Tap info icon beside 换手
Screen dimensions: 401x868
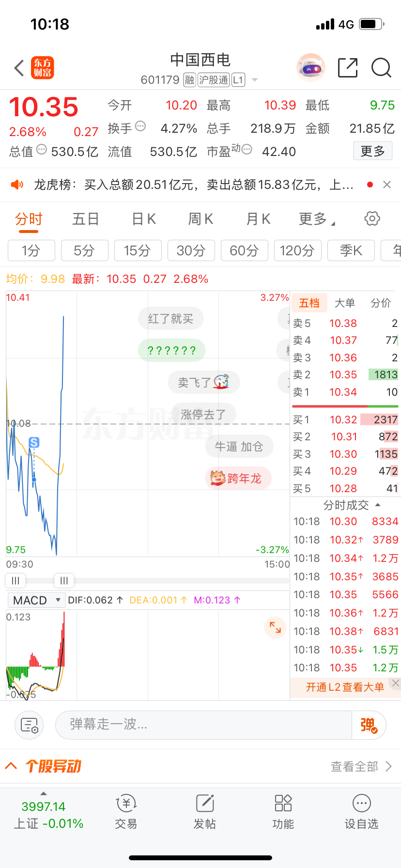tap(140, 126)
